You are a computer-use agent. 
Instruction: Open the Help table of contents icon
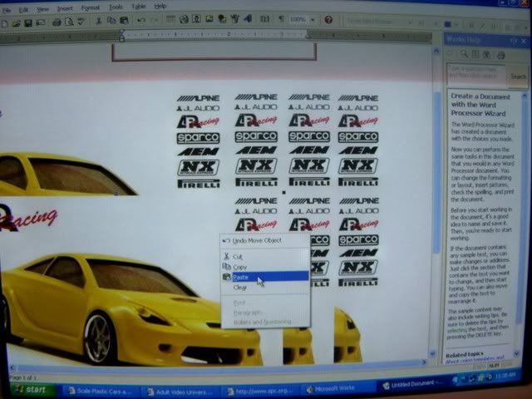(x=475, y=54)
